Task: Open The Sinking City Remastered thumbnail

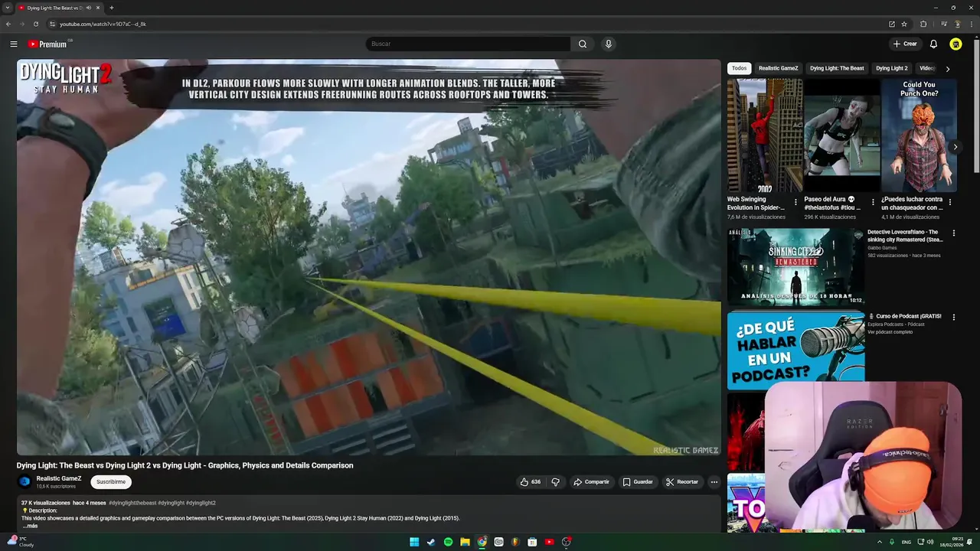Action: (x=795, y=266)
